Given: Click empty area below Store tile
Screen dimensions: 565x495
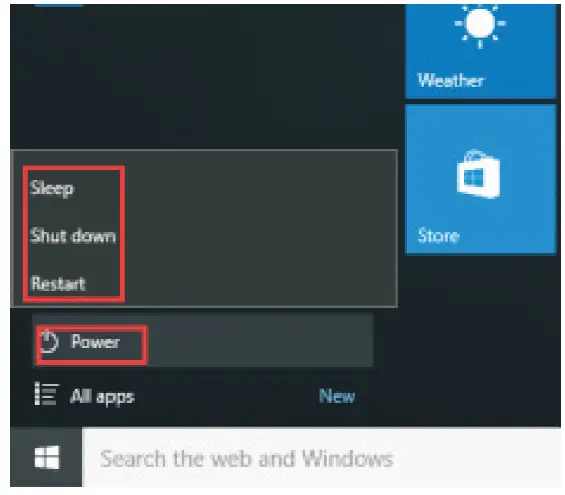Looking at the screenshot, I should tap(481, 339).
